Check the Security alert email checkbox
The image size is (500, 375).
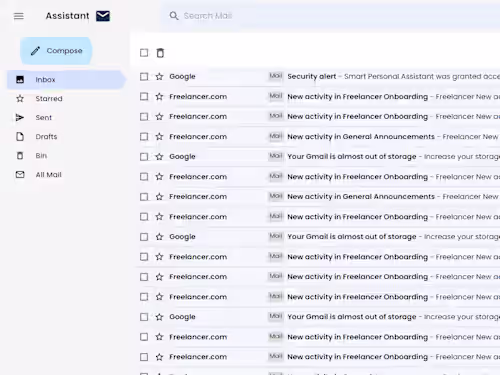144,77
